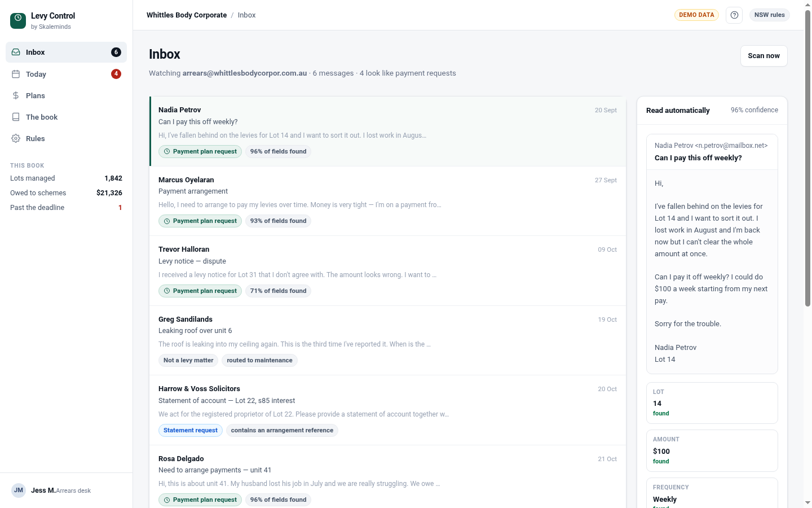Click the Lots managed stat
Screen dimensions: 812x508
[66, 178]
